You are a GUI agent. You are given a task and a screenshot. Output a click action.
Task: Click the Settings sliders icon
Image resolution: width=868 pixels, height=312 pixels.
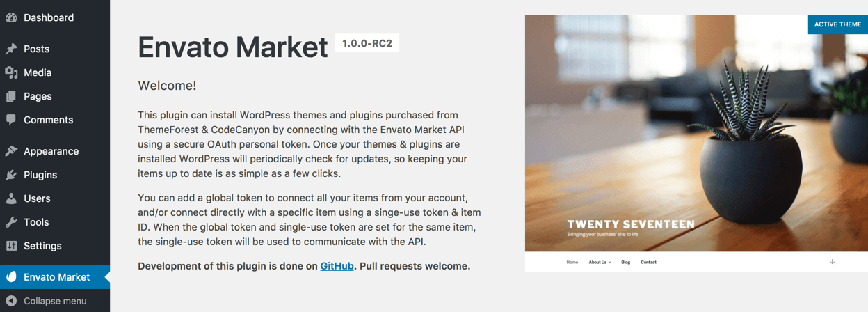tap(11, 246)
